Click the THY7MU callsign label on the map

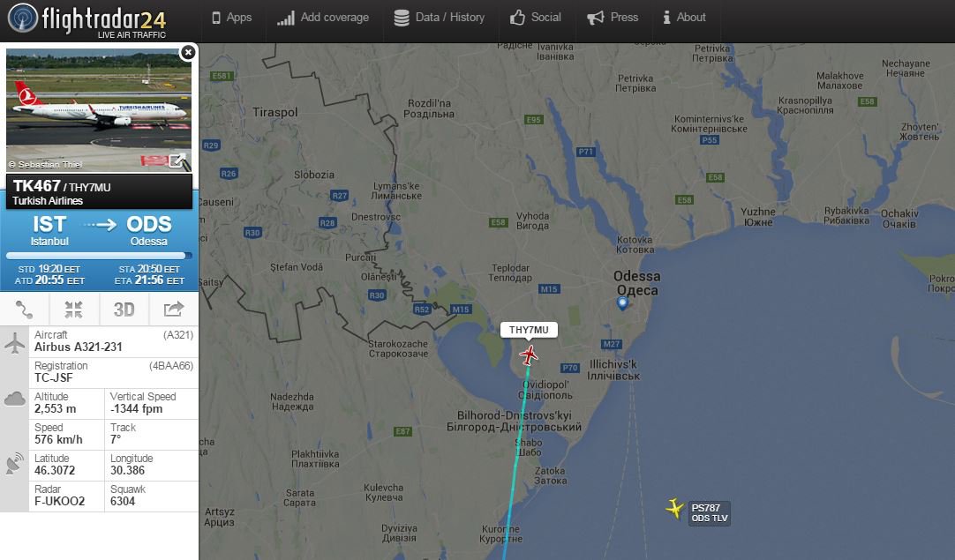[529, 330]
